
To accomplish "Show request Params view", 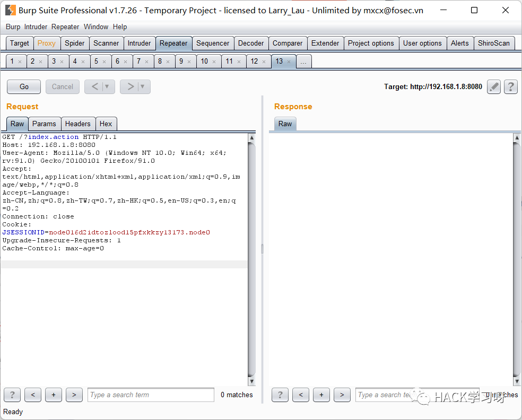I will tap(44, 124).
